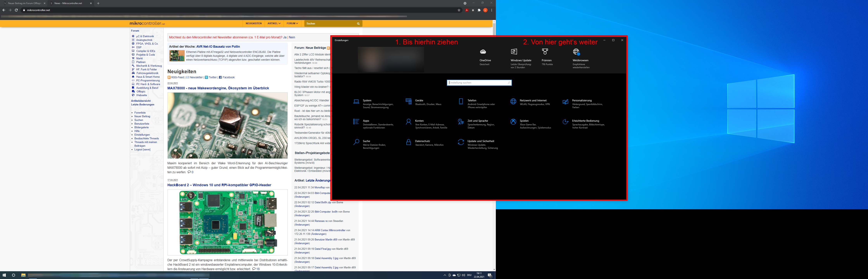
Task: Go back in Chrome browser
Action: click(4, 10)
